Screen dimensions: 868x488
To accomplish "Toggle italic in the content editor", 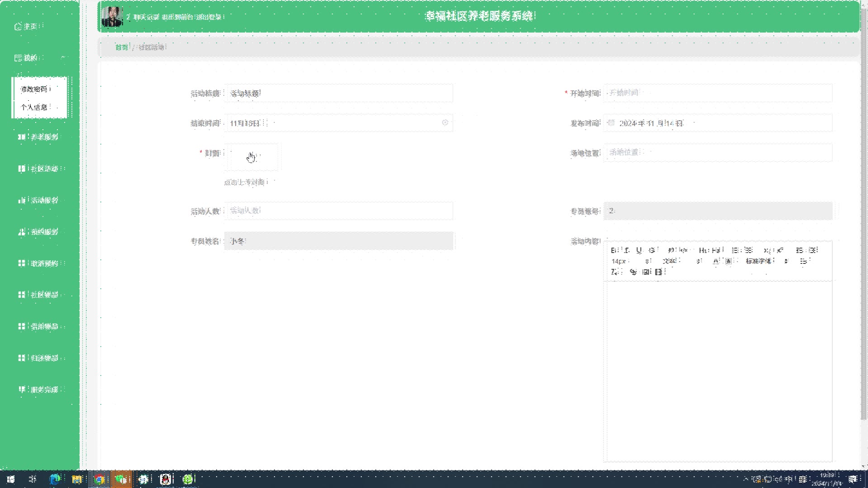I will 627,250.
